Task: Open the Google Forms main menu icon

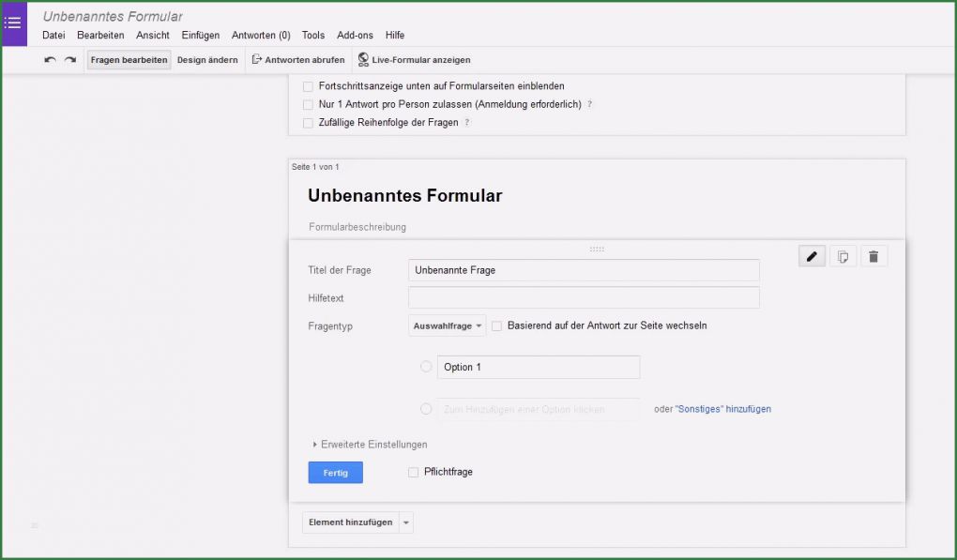Action: pos(12,23)
